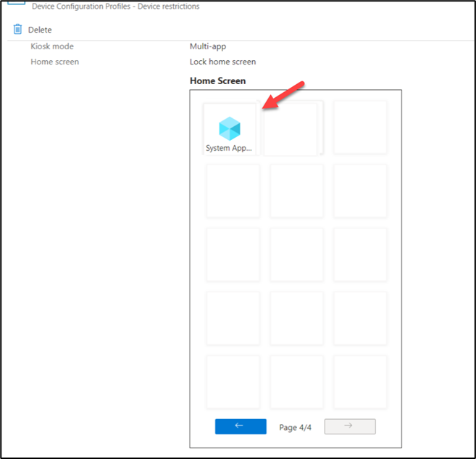This screenshot has width=476, height=459.
Task: Choose second row, middle empty slot
Action: click(296, 191)
